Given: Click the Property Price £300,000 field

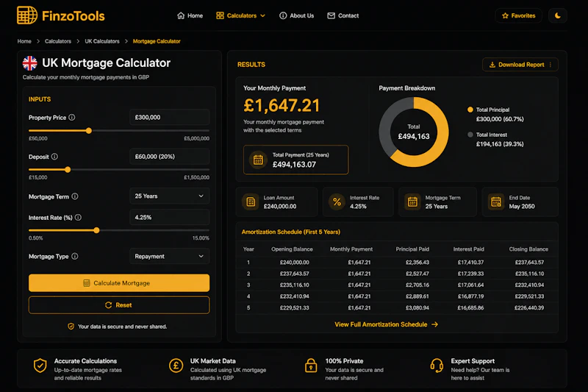Looking at the screenshot, I should [x=170, y=118].
